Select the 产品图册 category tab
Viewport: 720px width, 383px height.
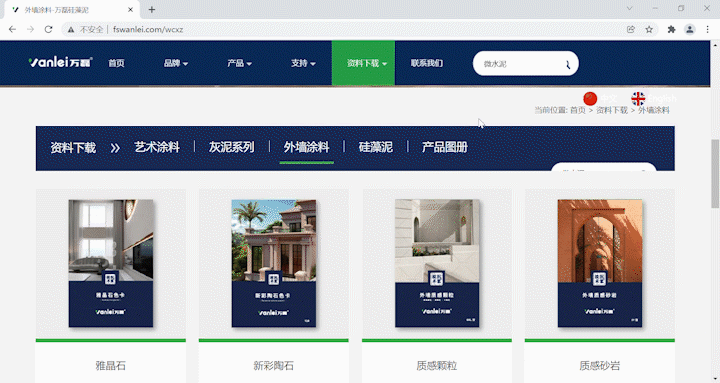click(444, 147)
